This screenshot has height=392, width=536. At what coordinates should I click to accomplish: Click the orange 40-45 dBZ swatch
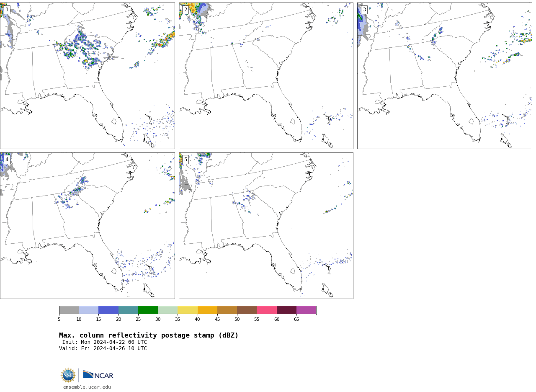[x=207, y=310]
